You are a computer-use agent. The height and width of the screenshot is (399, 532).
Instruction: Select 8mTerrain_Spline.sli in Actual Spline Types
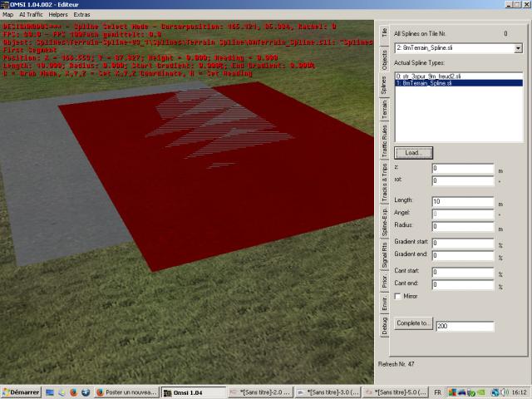(x=458, y=83)
